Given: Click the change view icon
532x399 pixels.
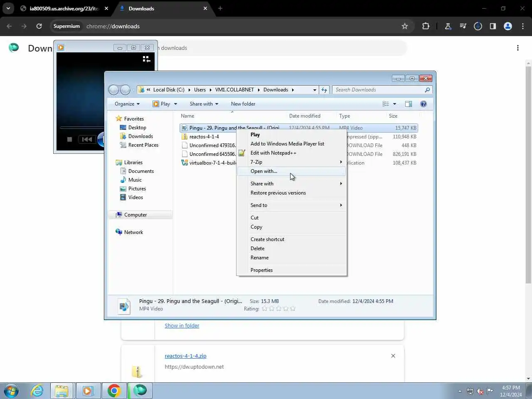Looking at the screenshot, I should point(386,104).
